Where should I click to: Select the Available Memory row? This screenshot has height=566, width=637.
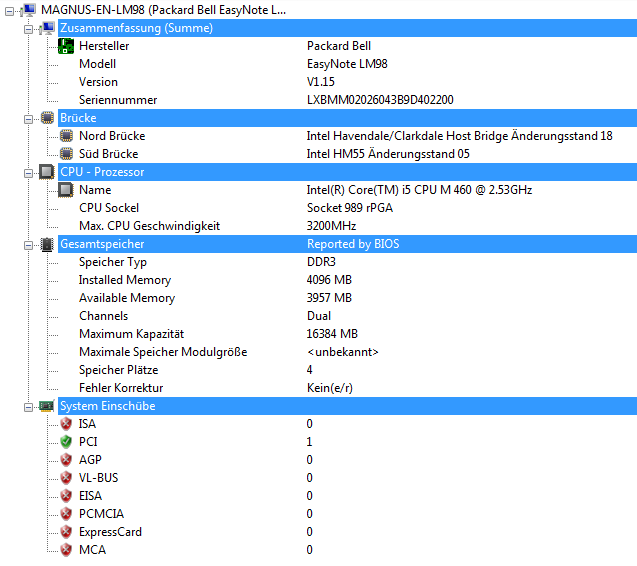click(x=347, y=298)
